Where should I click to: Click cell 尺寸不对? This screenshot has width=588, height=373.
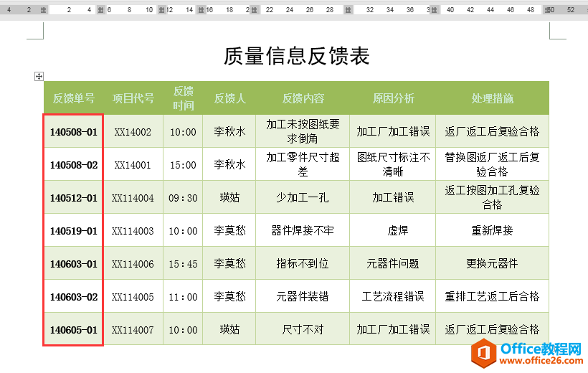pyautogui.click(x=303, y=330)
